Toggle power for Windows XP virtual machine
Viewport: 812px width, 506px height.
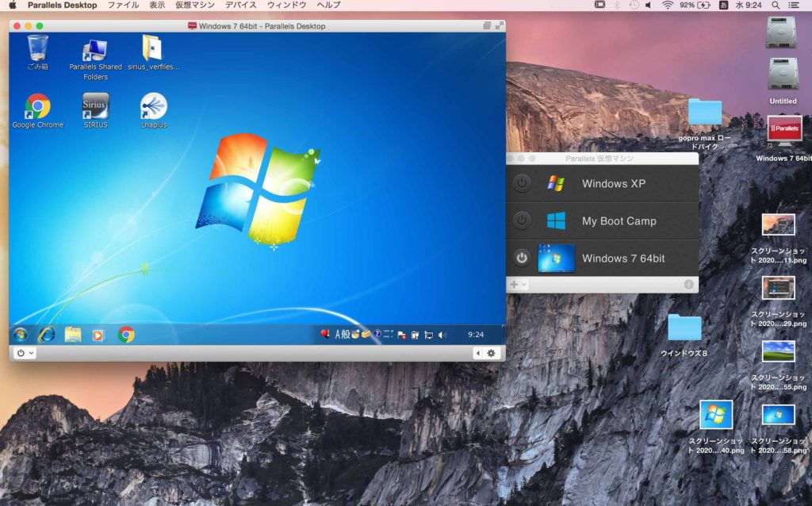tap(521, 183)
